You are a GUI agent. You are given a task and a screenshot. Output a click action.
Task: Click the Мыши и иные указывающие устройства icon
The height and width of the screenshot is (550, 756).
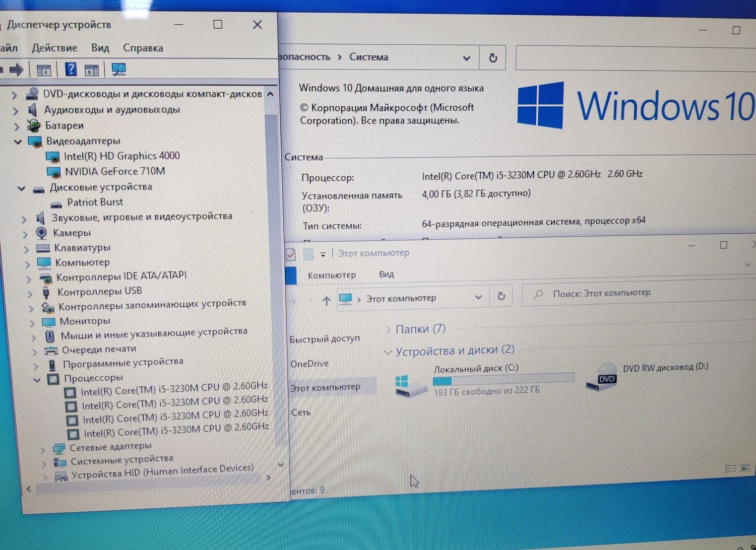(x=49, y=335)
